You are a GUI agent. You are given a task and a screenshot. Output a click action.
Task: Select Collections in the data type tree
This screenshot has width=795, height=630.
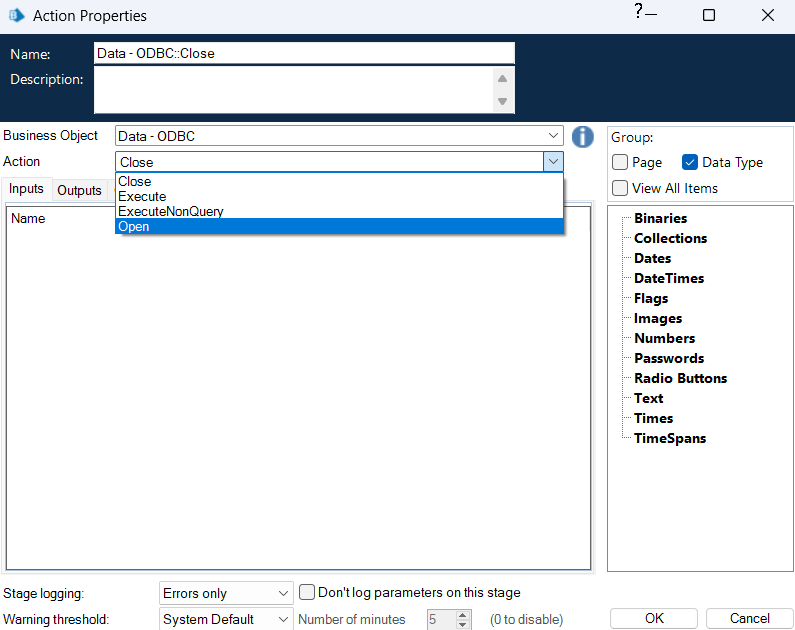(670, 238)
